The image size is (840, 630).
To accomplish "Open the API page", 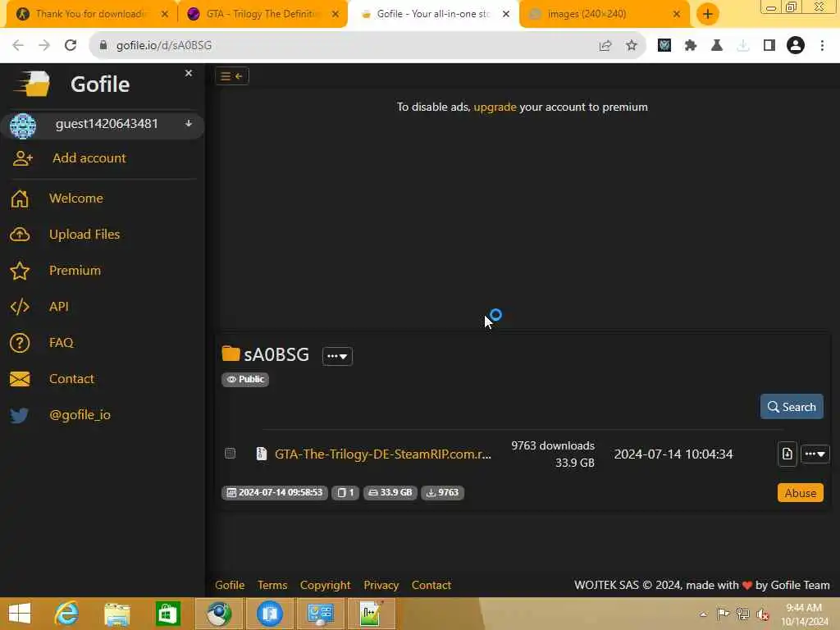I will pyautogui.click(x=59, y=307).
